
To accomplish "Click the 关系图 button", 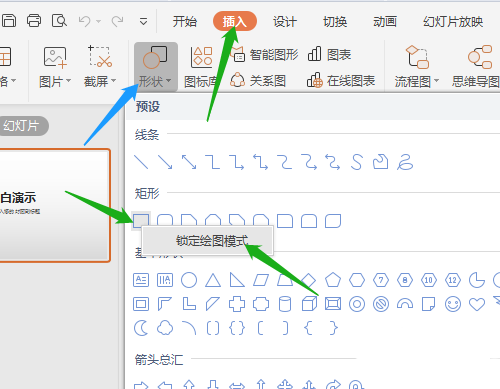I will [x=258, y=81].
